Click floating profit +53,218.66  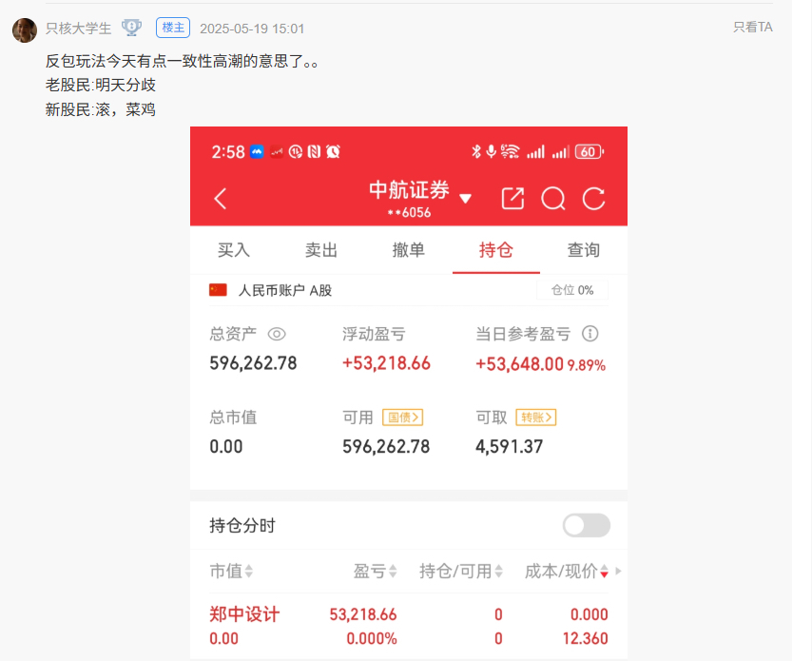pos(386,363)
